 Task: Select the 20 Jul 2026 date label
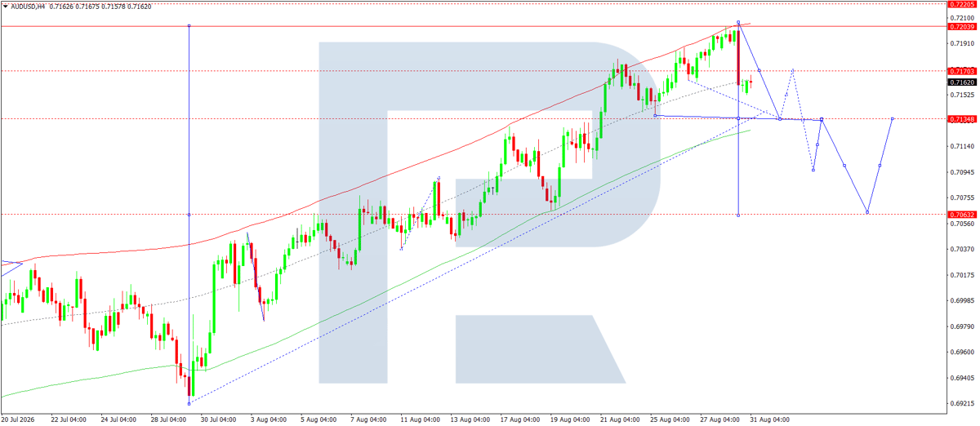(19, 420)
